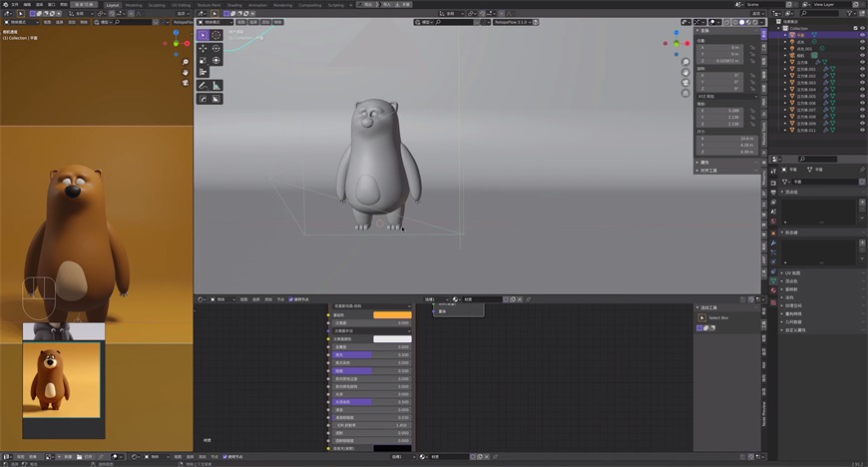Uncheck the Collection exclude checkbox
The width and height of the screenshot is (868, 467).
pyautogui.click(x=856, y=28)
